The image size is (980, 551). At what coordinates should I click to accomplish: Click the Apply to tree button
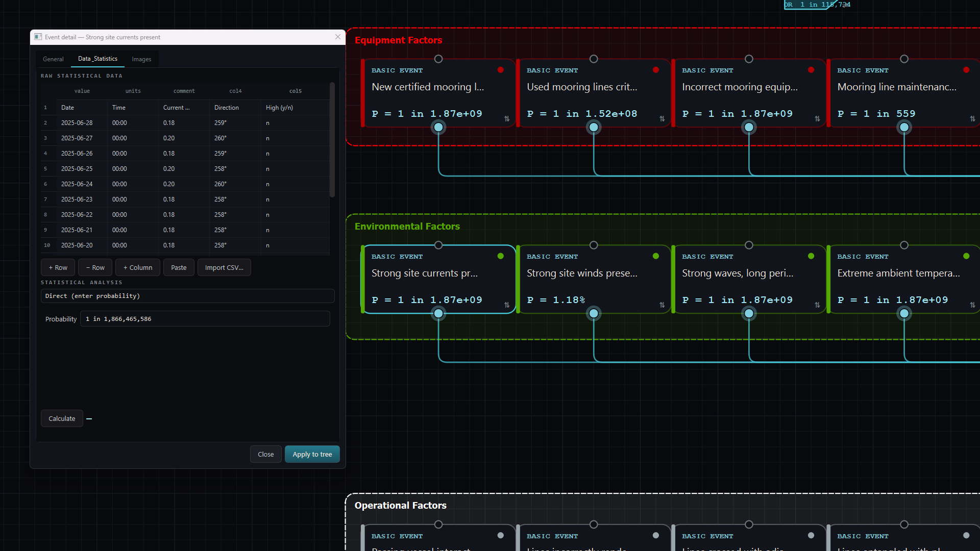tap(312, 454)
